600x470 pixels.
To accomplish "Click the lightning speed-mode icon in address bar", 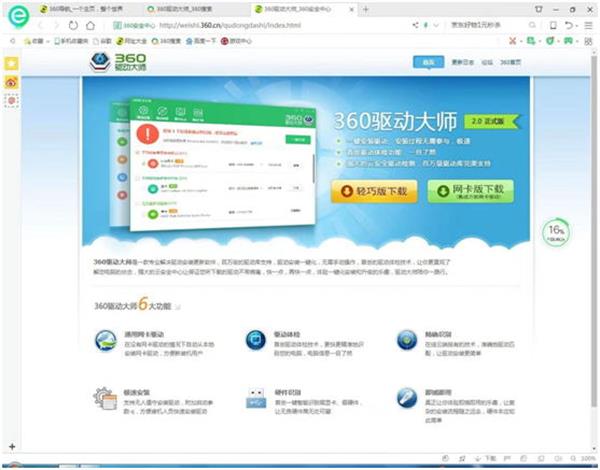I will 426,25.
